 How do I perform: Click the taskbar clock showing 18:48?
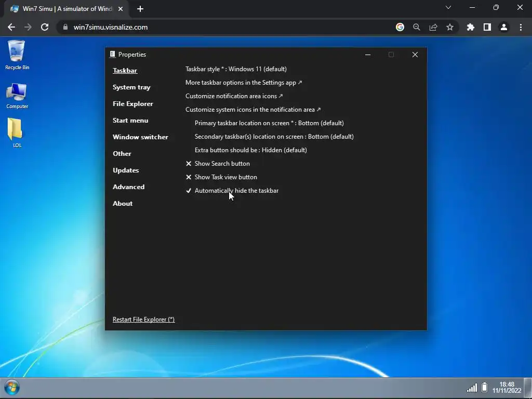coord(507,388)
